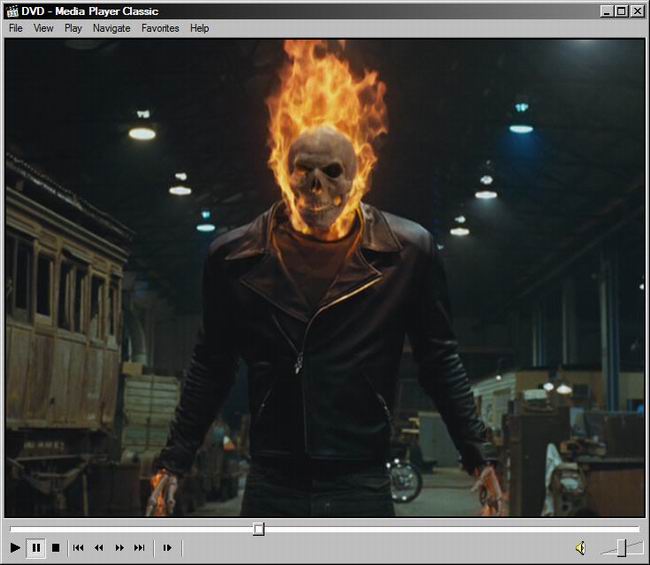The width and height of the screenshot is (650, 565).
Task: Step forward one frame
Action: pos(167,548)
